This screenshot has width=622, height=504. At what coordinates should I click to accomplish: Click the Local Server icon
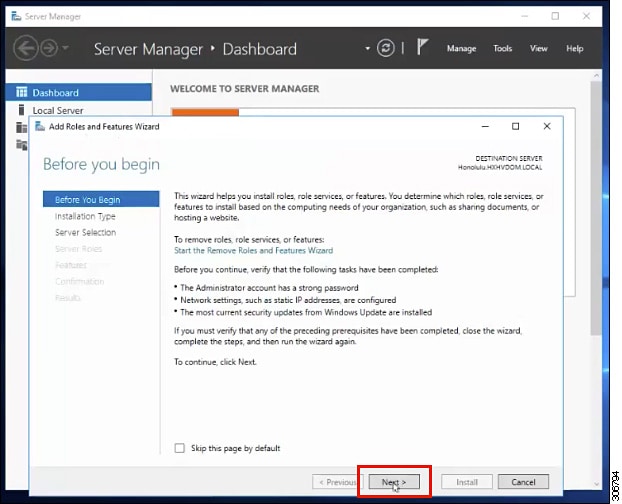click(x=21, y=110)
